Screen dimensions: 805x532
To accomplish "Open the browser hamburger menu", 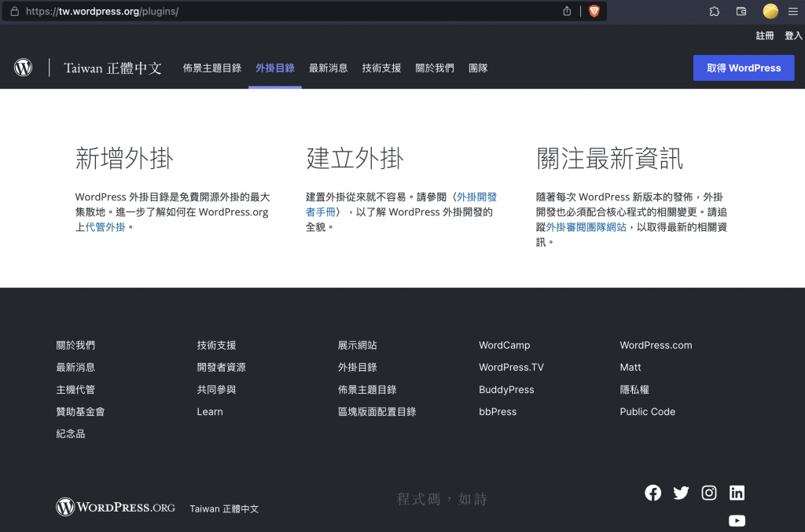I will tap(792, 11).
